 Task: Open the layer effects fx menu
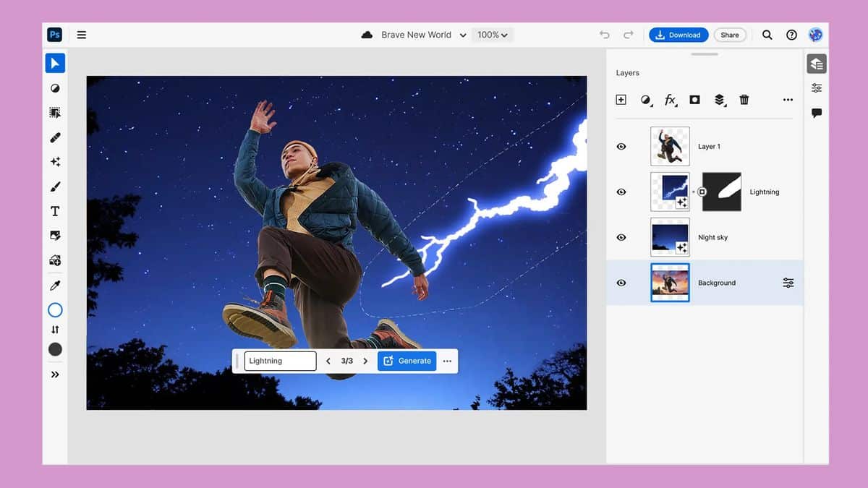pos(670,100)
